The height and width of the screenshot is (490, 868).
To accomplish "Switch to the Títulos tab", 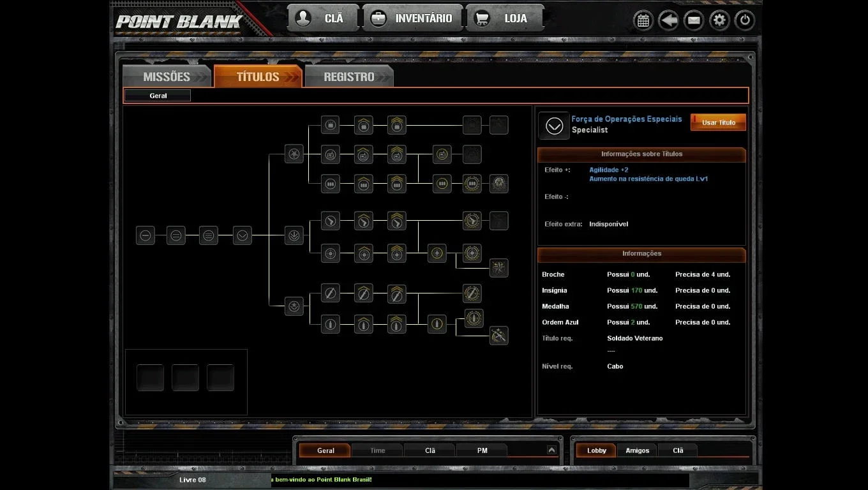I will (258, 77).
